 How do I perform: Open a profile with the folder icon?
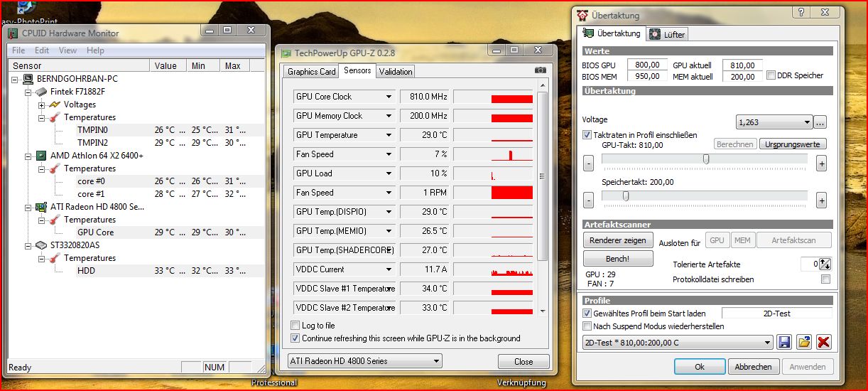coord(803,343)
